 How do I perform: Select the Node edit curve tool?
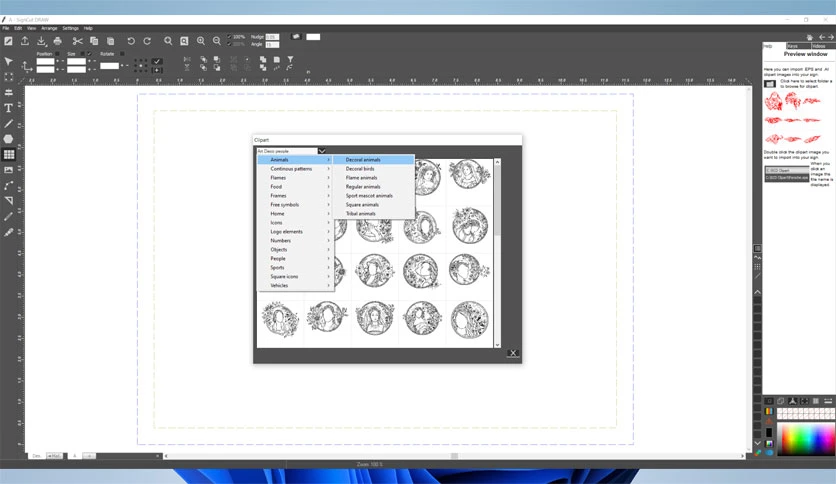9,185
